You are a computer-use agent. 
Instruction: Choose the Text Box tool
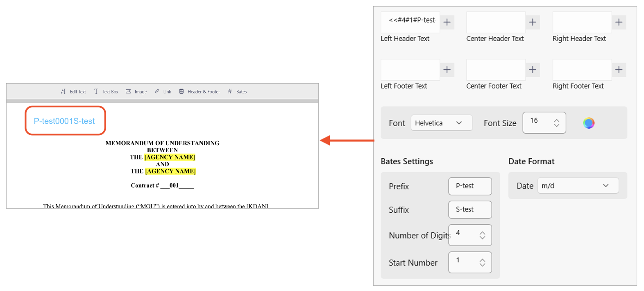coord(106,92)
